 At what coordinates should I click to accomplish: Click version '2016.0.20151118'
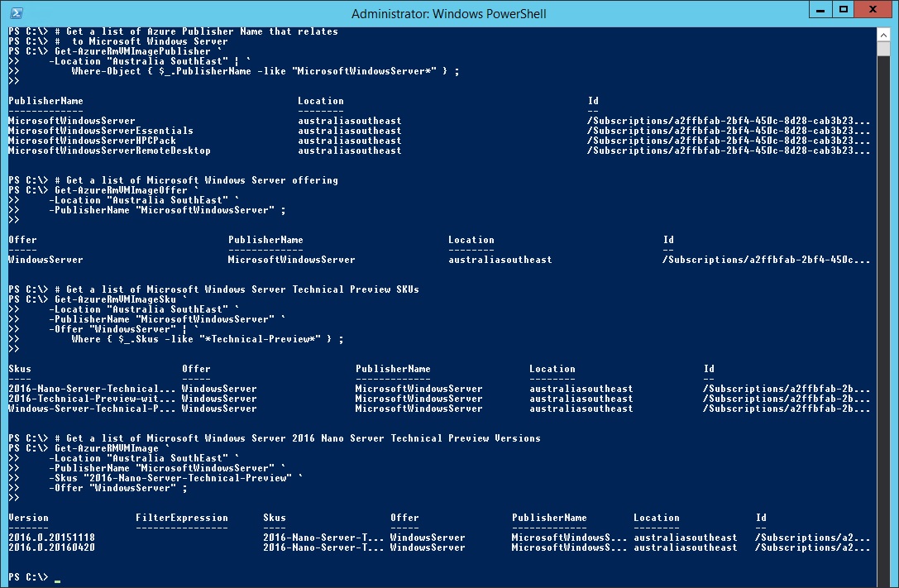coord(51,538)
